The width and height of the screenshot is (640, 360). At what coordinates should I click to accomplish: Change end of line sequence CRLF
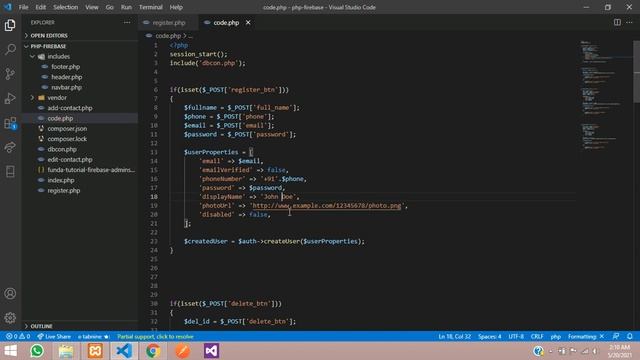(x=537, y=337)
